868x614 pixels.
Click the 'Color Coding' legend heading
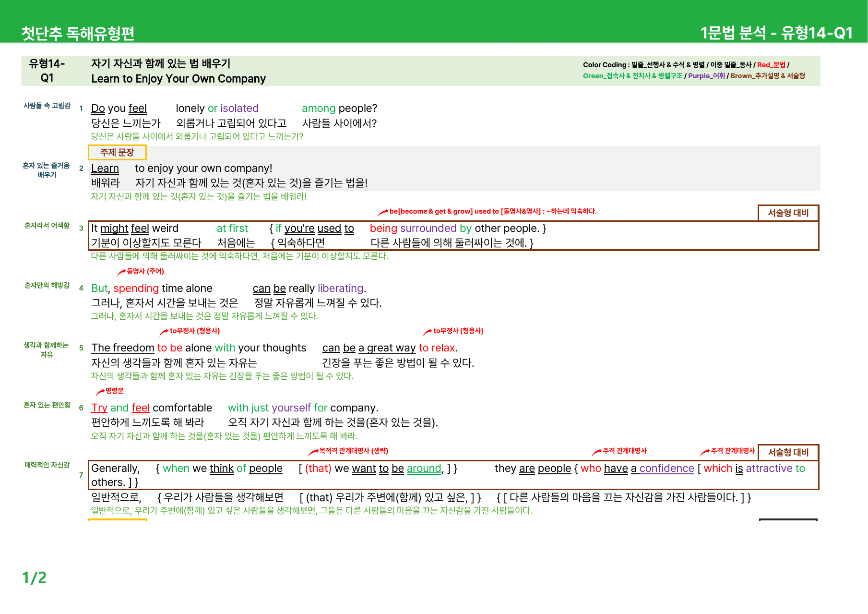[x=605, y=65]
